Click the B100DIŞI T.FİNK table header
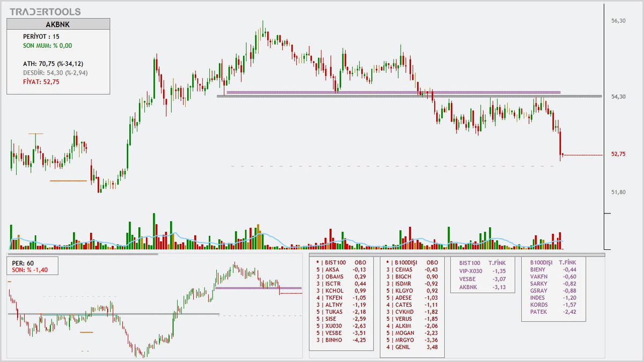This screenshot has height=362, width=644. click(x=553, y=263)
